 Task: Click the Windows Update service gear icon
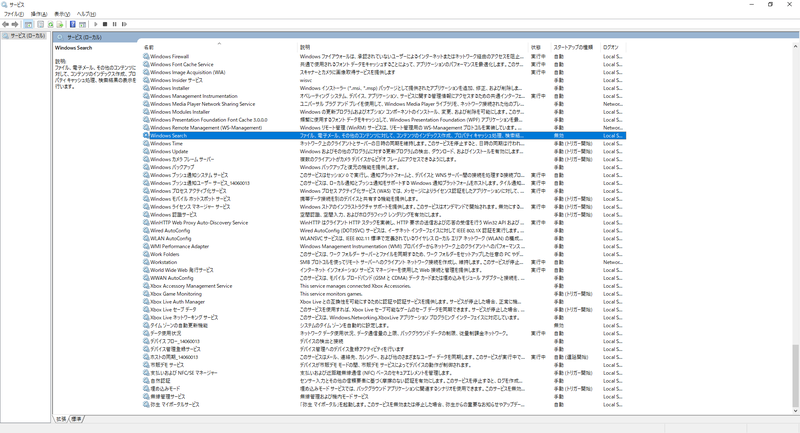tap(146, 151)
